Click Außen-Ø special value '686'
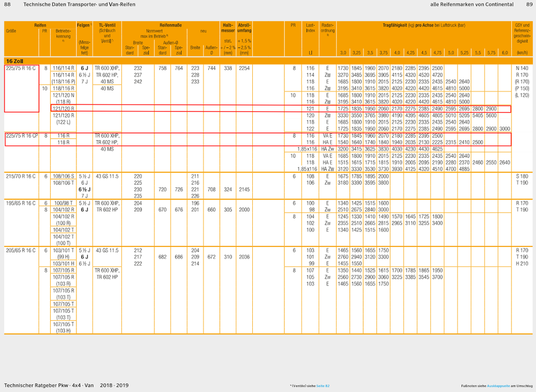This screenshot has height=392, width=536. click(x=179, y=257)
